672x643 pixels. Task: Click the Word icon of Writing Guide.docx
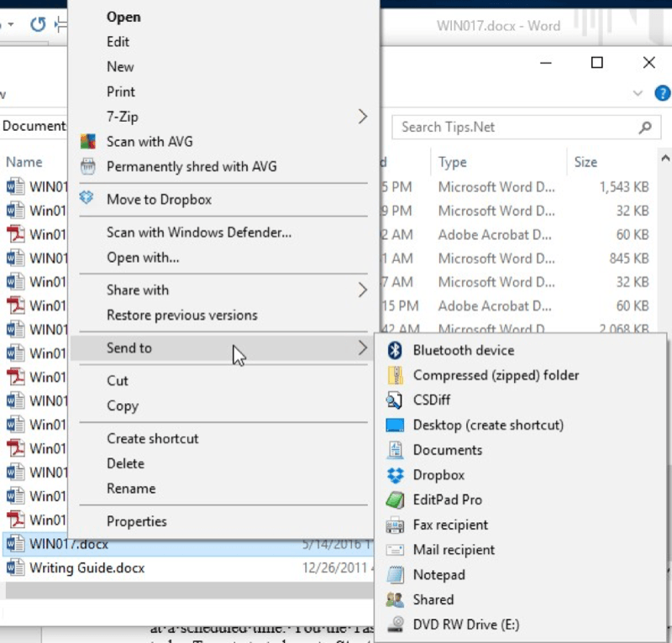(x=15, y=567)
